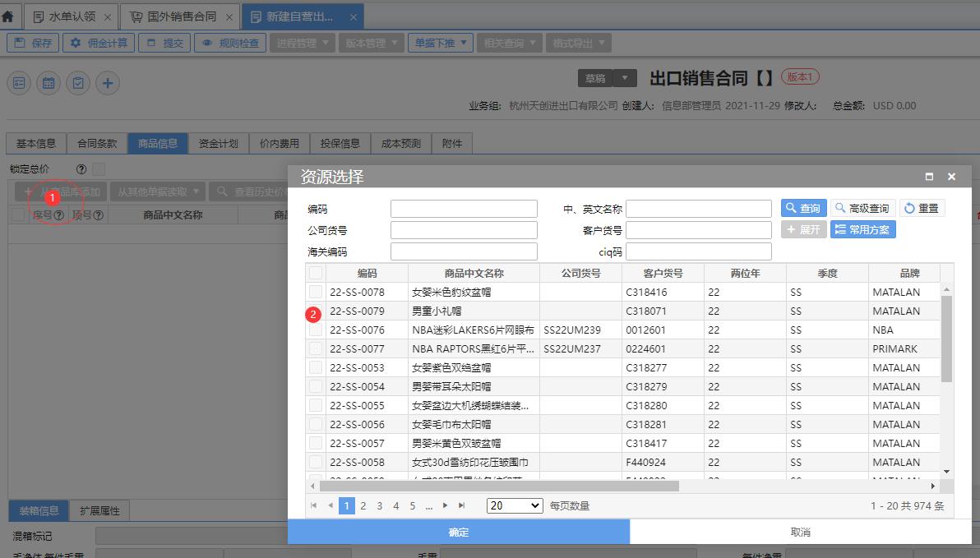Open the calendar circle icon

pyautogui.click(x=48, y=83)
